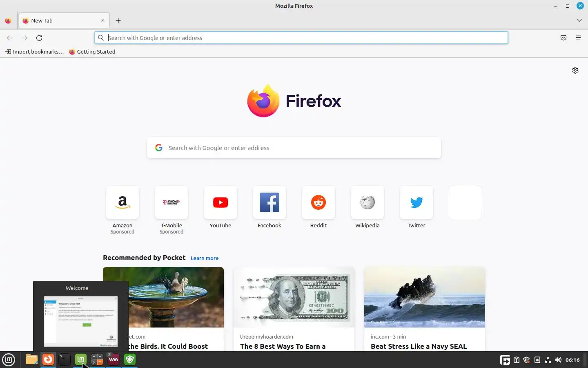Click the green Mint Welcome taskbar icon
The width and height of the screenshot is (588, 368).
(x=81, y=359)
